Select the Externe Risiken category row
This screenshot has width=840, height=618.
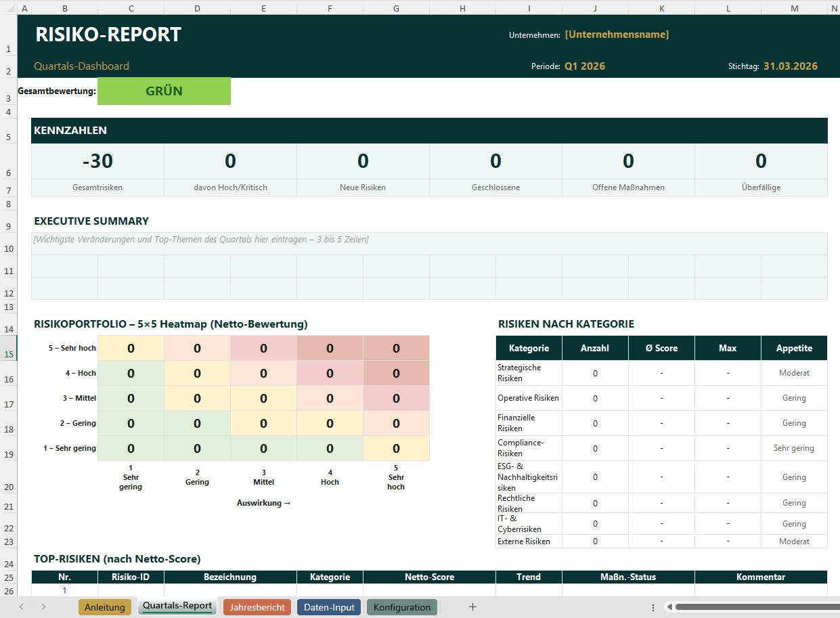(x=529, y=541)
